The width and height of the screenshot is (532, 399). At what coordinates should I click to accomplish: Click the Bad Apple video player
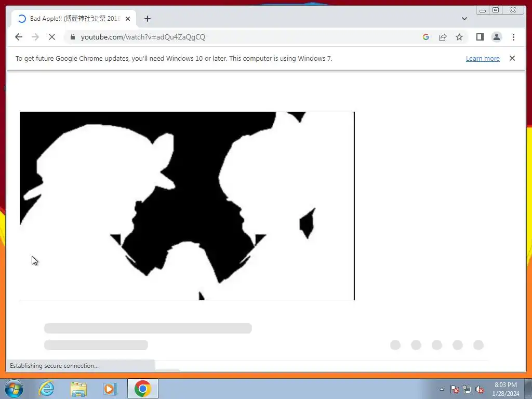pyautogui.click(x=187, y=206)
